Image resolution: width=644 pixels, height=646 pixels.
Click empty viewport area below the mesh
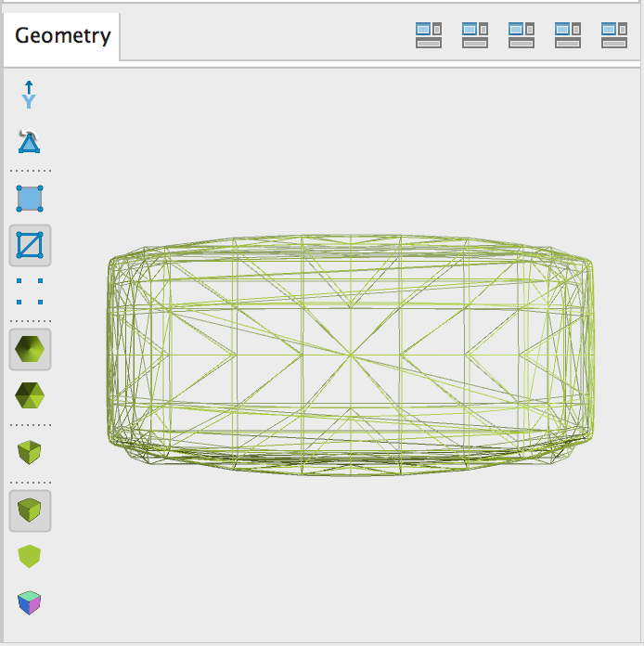(x=353, y=557)
